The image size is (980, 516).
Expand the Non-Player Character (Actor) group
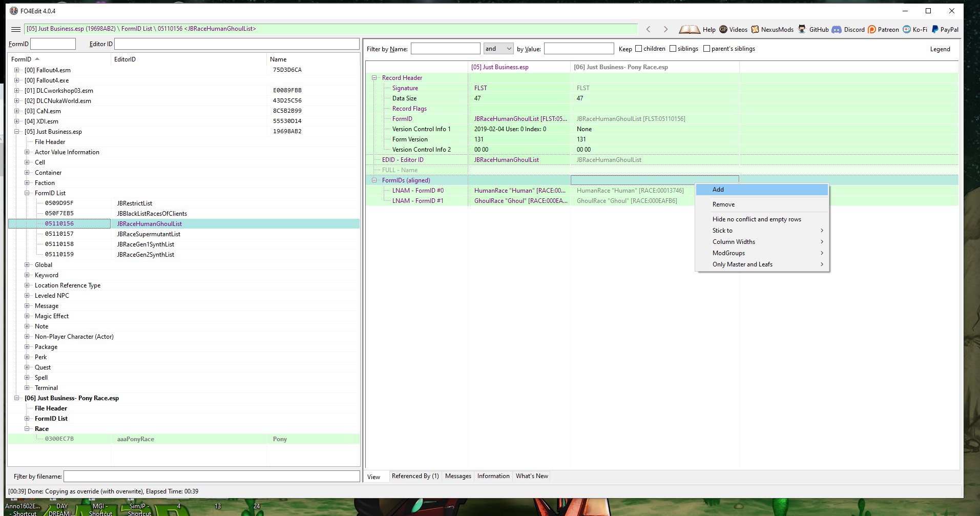tap(27, 337)
